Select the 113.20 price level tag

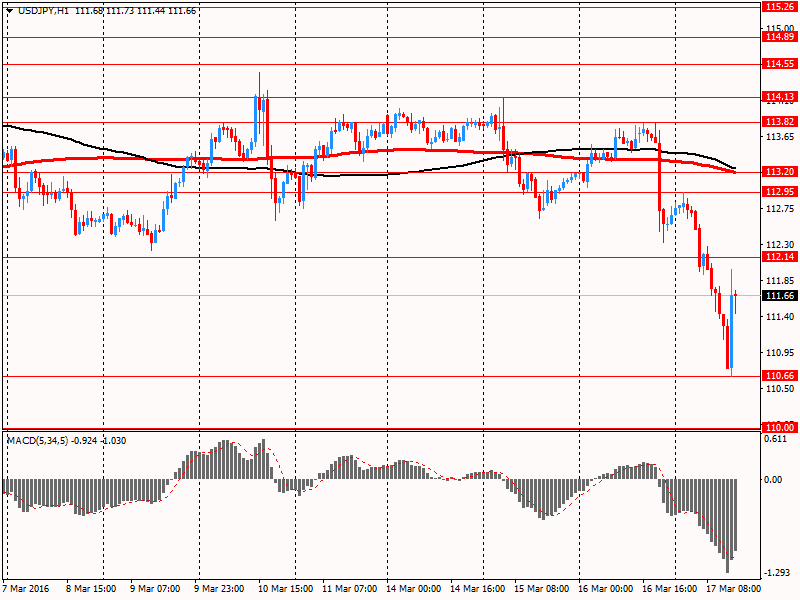(x=779, y=172)
